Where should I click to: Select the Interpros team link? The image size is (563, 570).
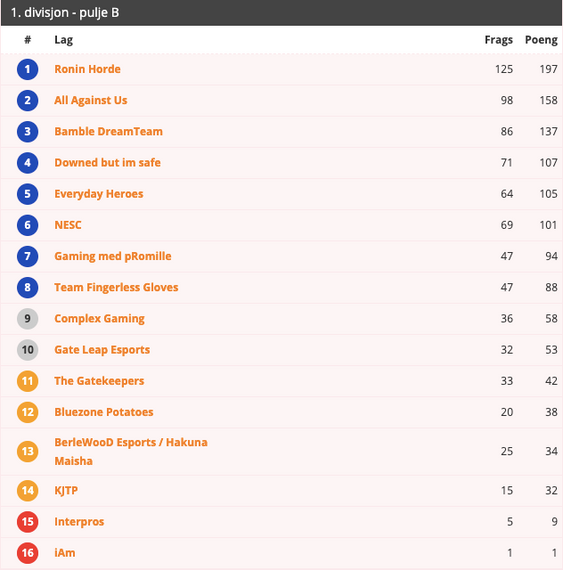coord(79,522)
